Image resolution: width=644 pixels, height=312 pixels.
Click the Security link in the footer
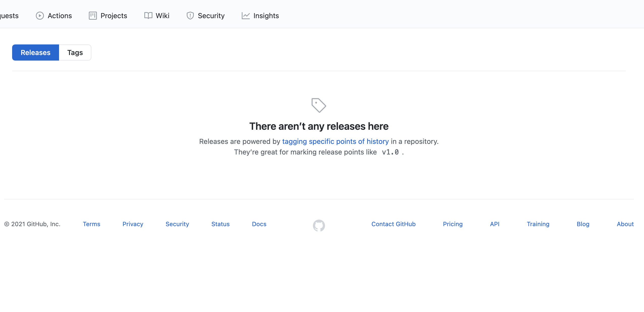177,224
